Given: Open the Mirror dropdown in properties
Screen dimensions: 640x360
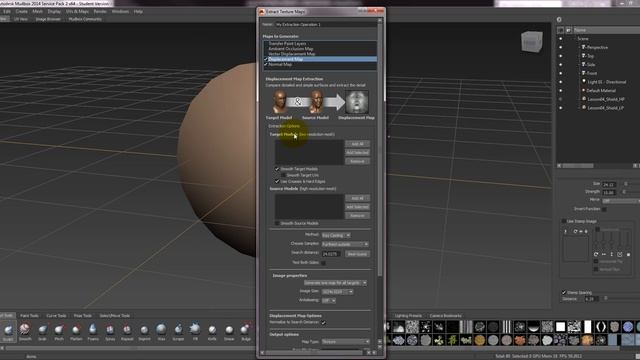Looking at the screenshot, I should [x=621, y=201].
